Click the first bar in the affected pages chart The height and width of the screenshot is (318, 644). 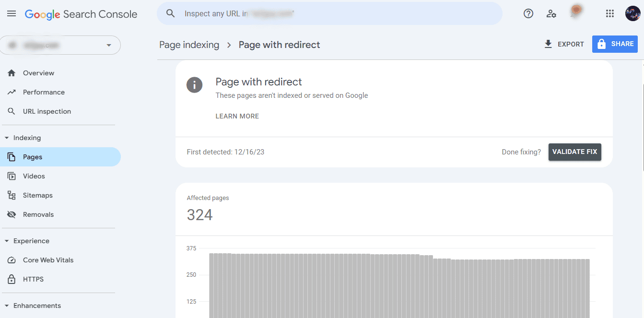(x=211, y=285)
